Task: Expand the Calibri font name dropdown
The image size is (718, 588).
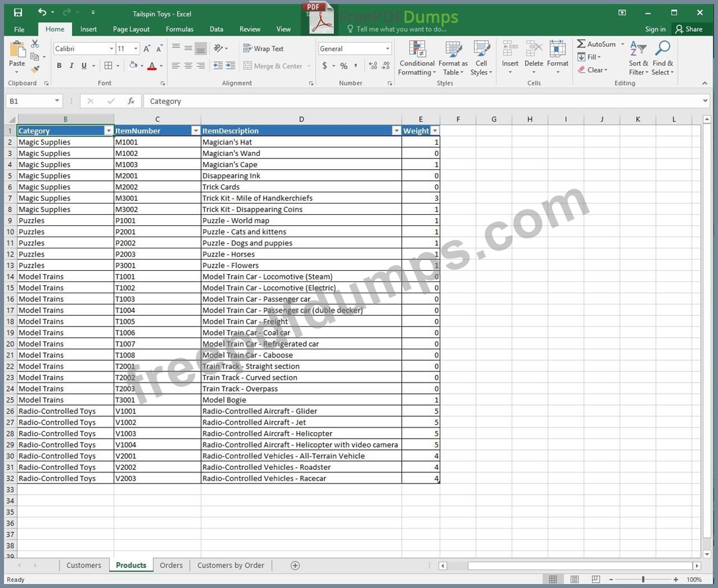Action: (x=111, y=48)
